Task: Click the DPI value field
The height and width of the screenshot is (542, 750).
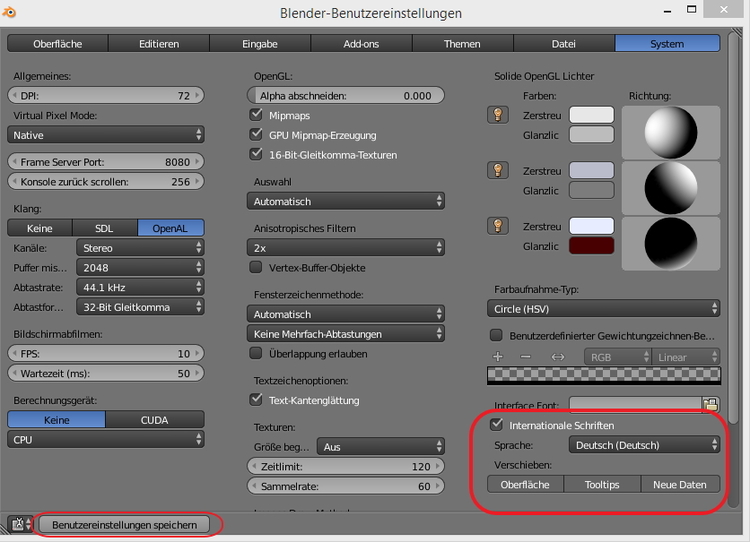Action: pos(106,95)
